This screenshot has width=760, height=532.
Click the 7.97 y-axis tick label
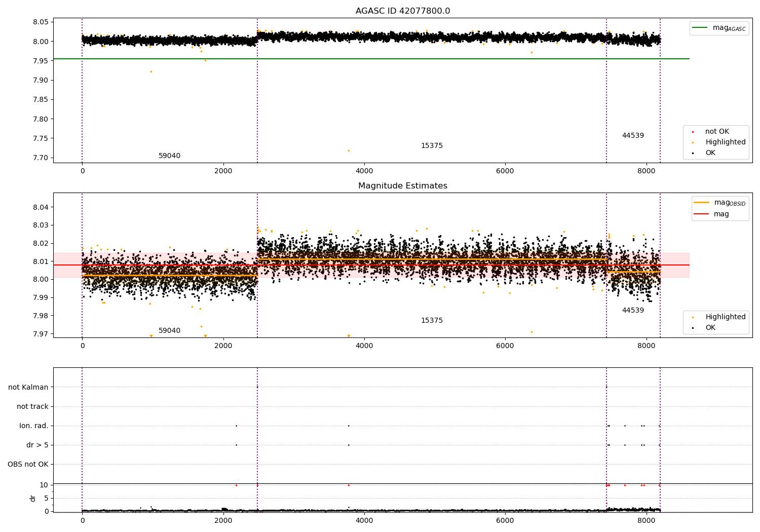pyautogui.click(x=42, y=334)
